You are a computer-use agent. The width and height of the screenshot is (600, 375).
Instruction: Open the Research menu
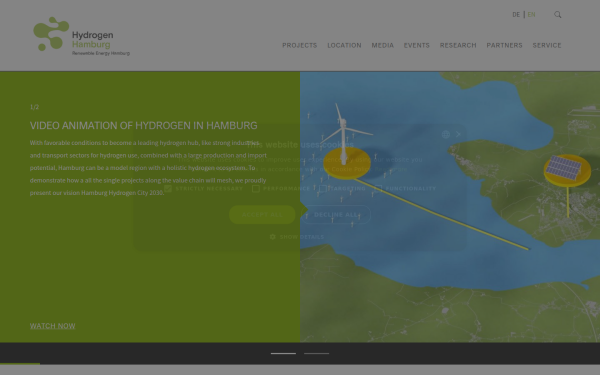coord(458,45)
